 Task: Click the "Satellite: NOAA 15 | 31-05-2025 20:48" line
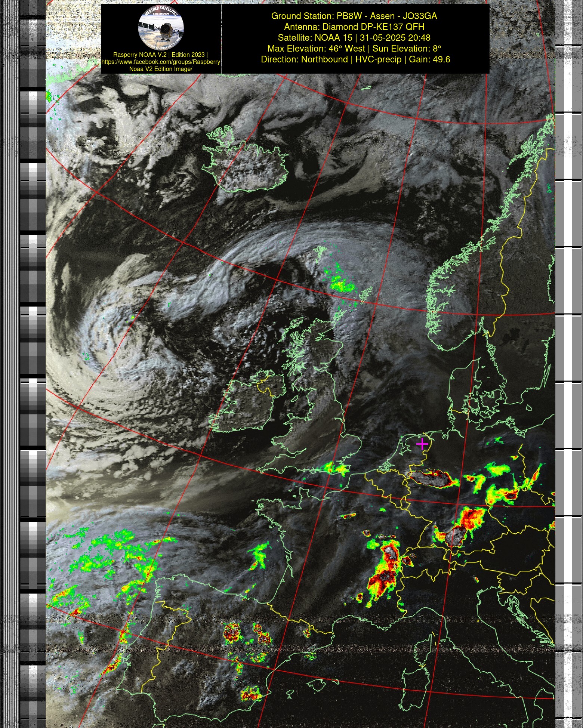point(354,38)
